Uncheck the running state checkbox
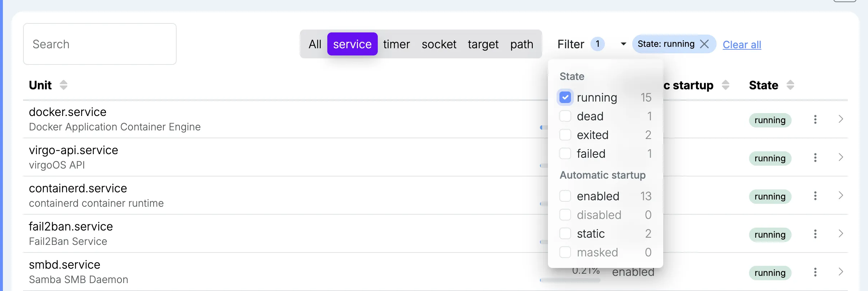Image resolution: width=868 pixels, height=291 pixels. click(x=565, y=97)
